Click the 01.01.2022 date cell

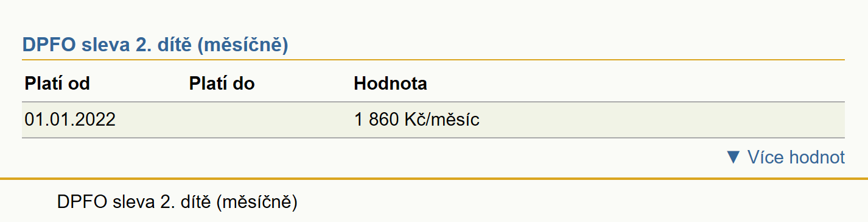70,120
